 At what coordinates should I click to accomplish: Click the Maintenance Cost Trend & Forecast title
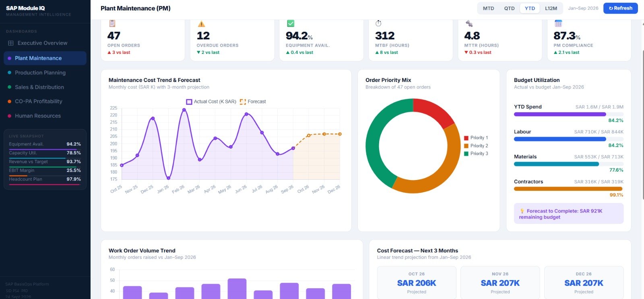(x=155, y=80)
